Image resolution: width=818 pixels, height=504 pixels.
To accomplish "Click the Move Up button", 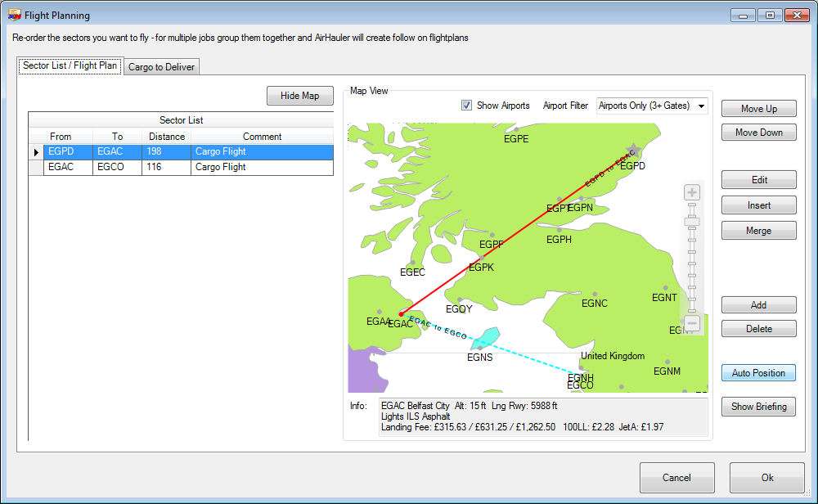I will [x=758, y=109].
